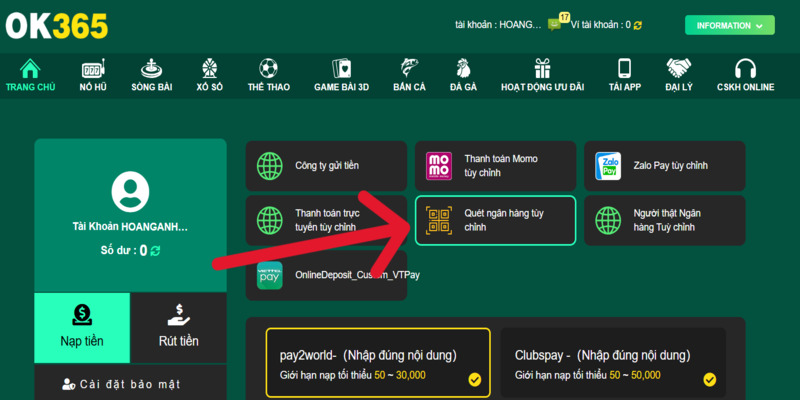This screenshot has height=400, width=800.
Task: Refresh the Ví tài khoản wallet balance
Action: point(637,25)
